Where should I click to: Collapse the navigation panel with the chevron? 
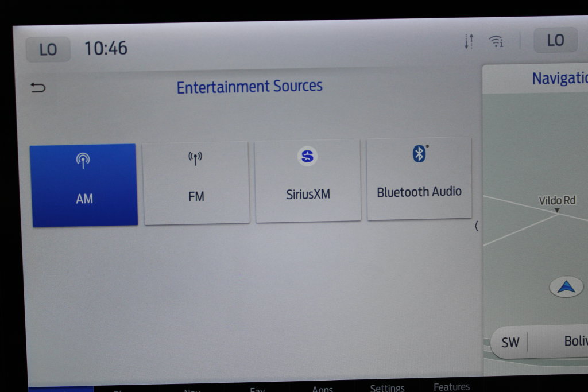[x=476, y=226]
